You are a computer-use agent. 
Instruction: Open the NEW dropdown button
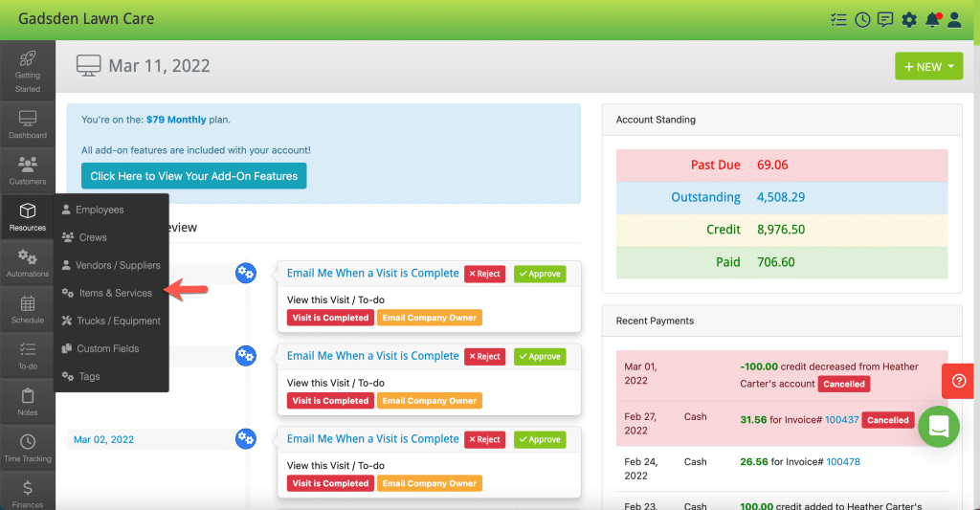tap(928, 66)
